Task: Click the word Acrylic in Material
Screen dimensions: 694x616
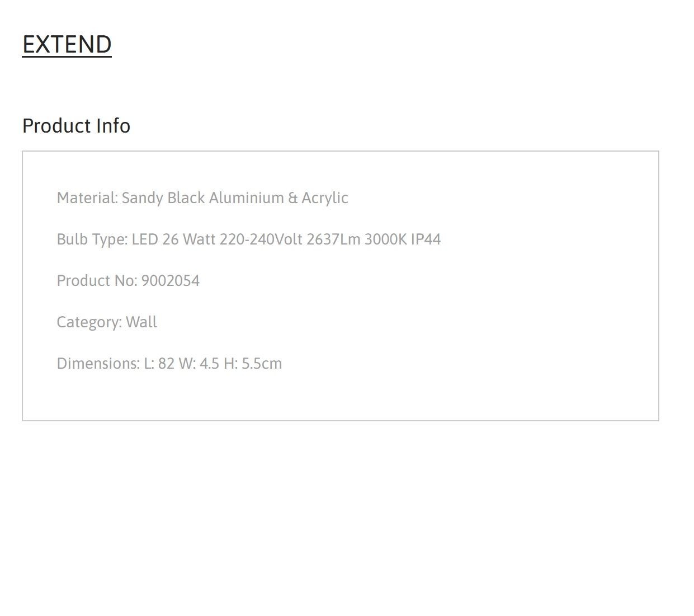Action: pyautogui.click(x=325, y=199)
